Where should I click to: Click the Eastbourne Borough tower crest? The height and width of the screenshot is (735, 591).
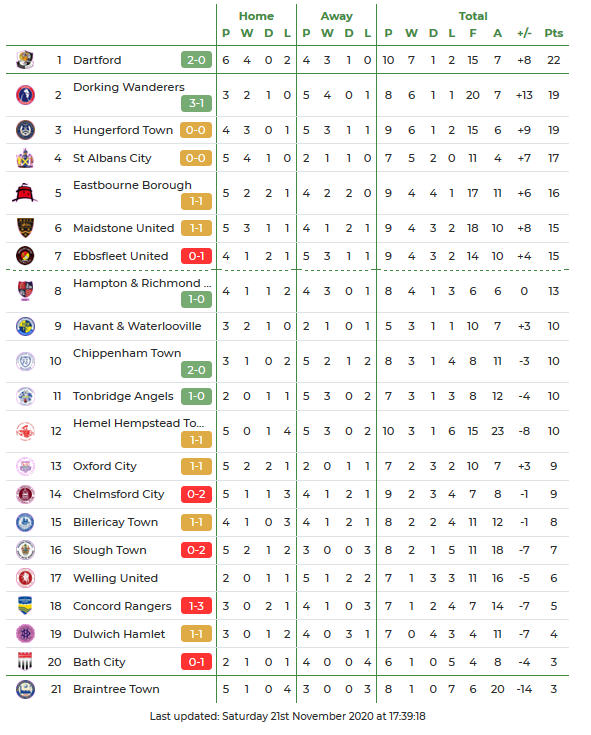(25, 193)
